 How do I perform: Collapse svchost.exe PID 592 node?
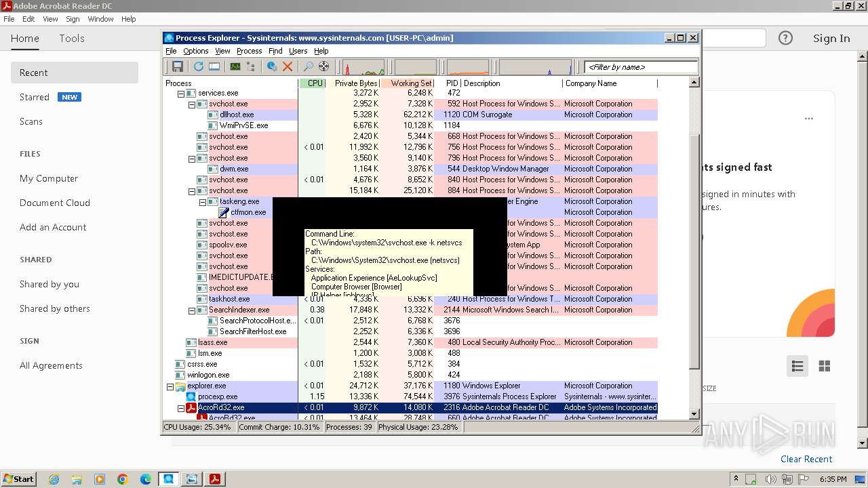tap(192, 104)
